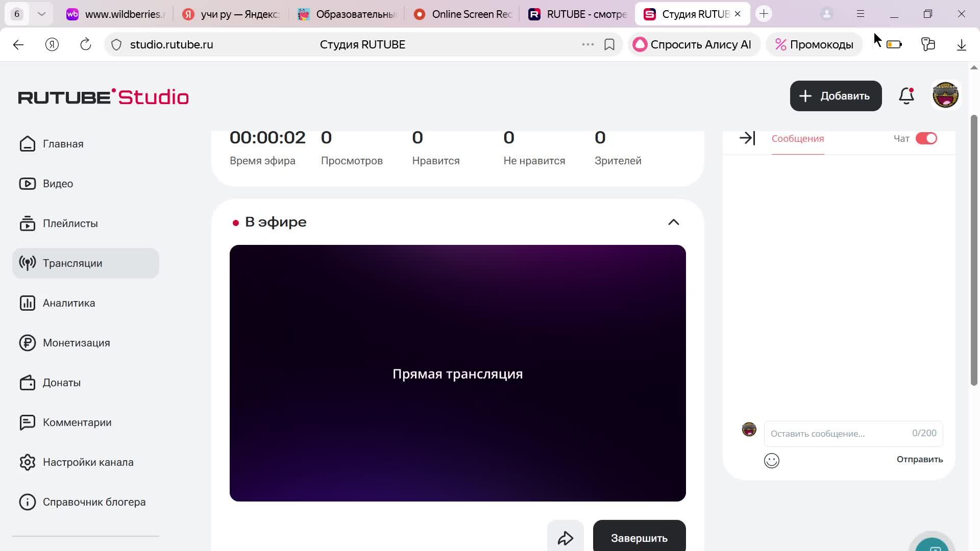
Task: Open user profile avatar menu
Action: [x=945, y=95]
